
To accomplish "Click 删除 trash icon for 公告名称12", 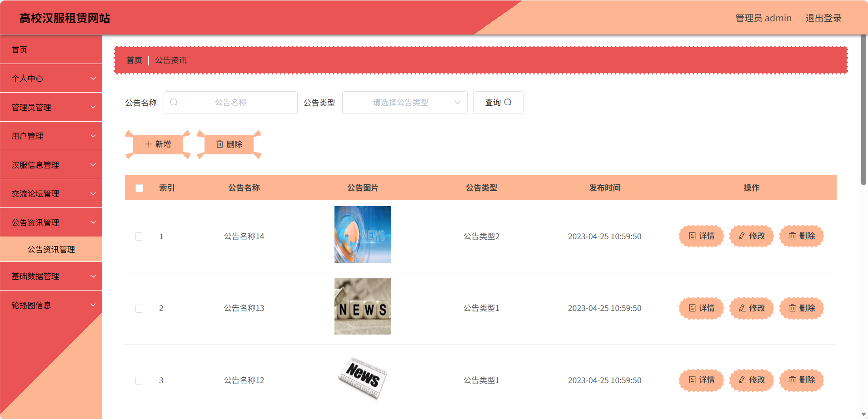I will pos(792,380).
